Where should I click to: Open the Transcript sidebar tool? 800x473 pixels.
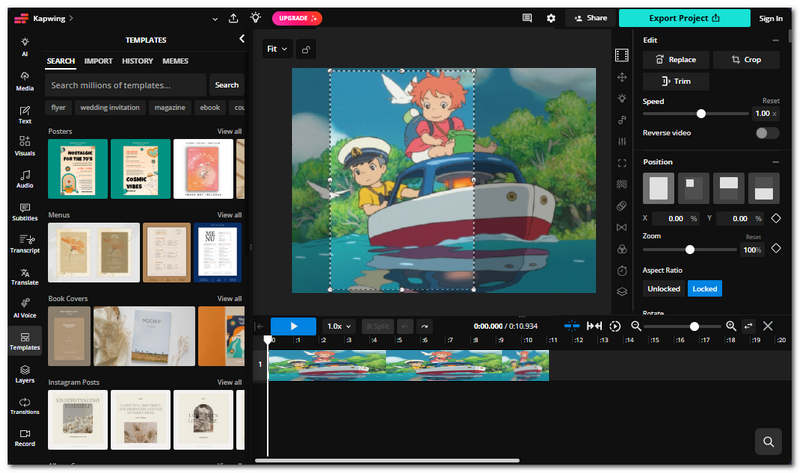click(24, 244)
